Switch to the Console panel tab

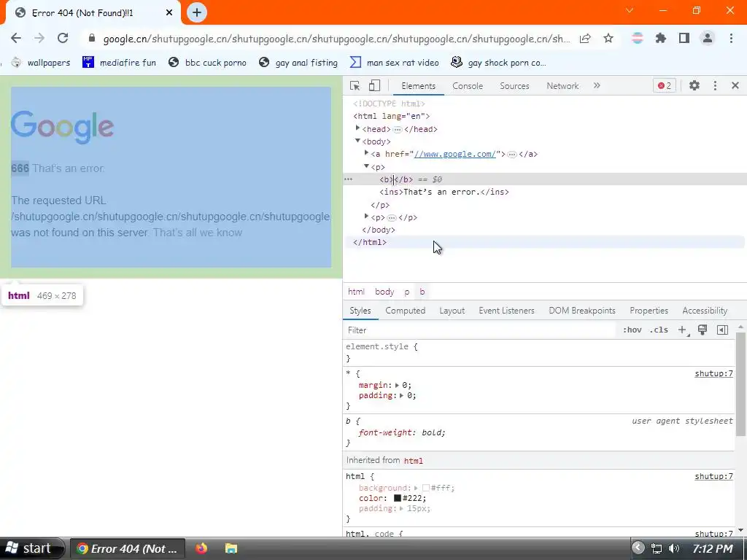pos(468,86)
